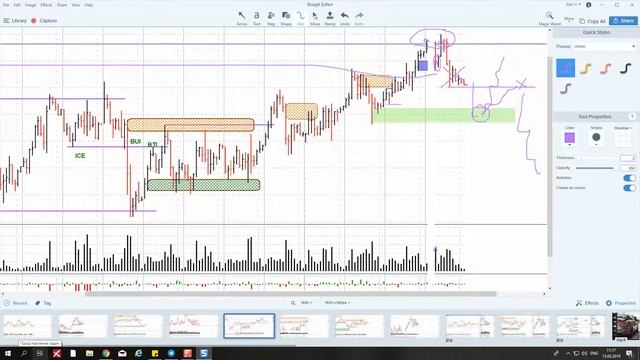Select the Shape tool
640x360 pixels.
click(286, 18)
